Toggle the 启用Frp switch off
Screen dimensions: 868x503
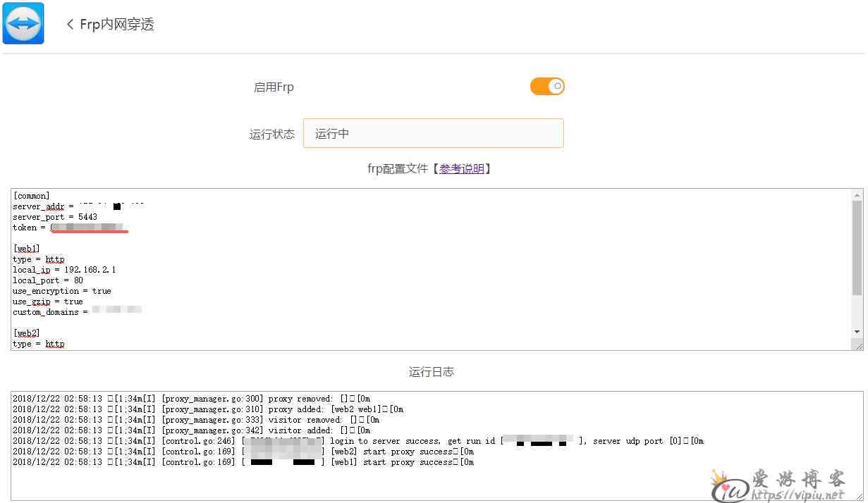click(x=547, y=87)
